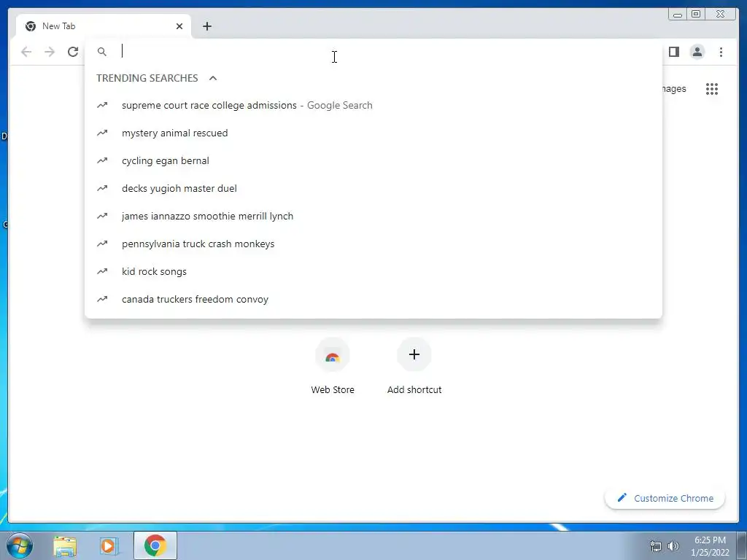Screen dimensions: 747x560
Task: Click the volume speaker tray icon
Action: 673,545
